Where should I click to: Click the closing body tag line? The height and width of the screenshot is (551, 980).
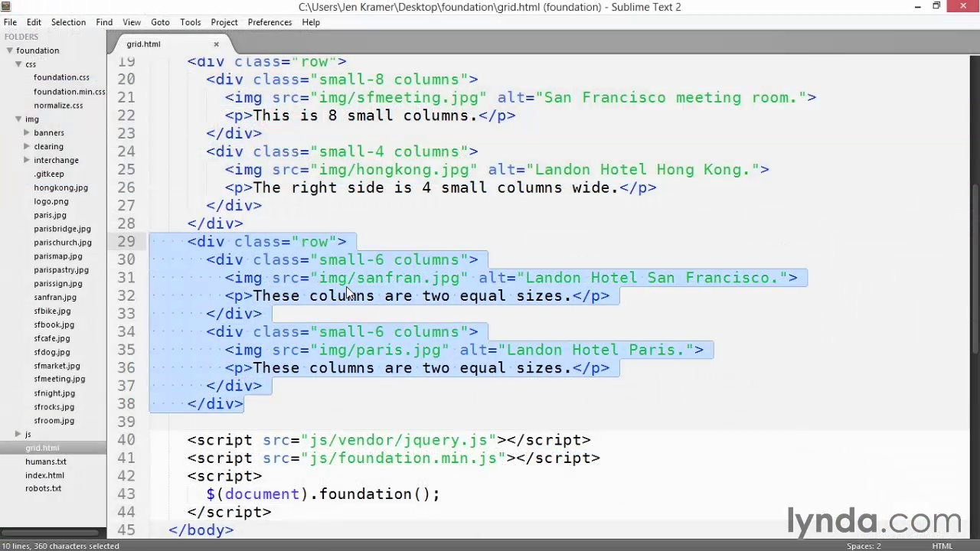tap(201, 530)
